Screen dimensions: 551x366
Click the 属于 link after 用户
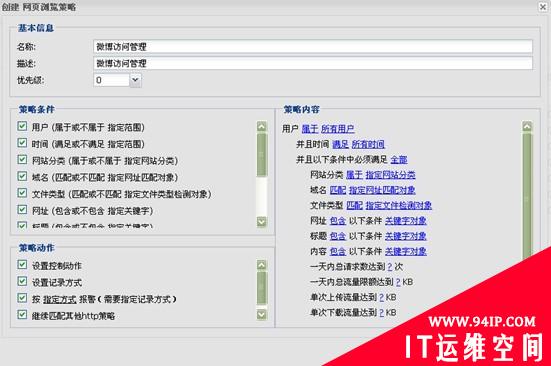tap(310, 129)
